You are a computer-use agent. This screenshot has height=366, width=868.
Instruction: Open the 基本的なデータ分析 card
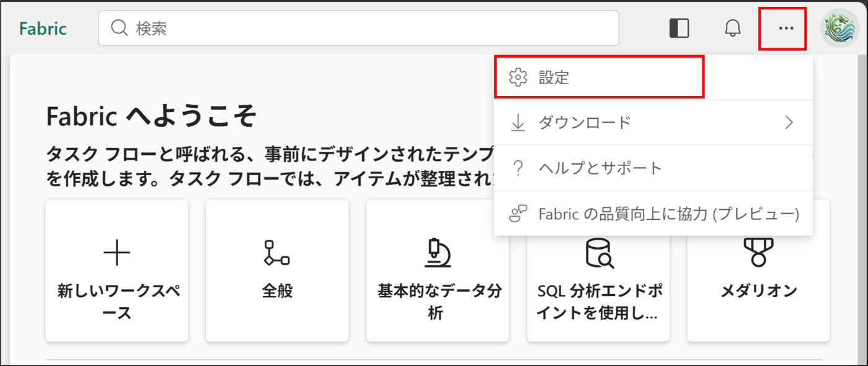click(437, 270)
